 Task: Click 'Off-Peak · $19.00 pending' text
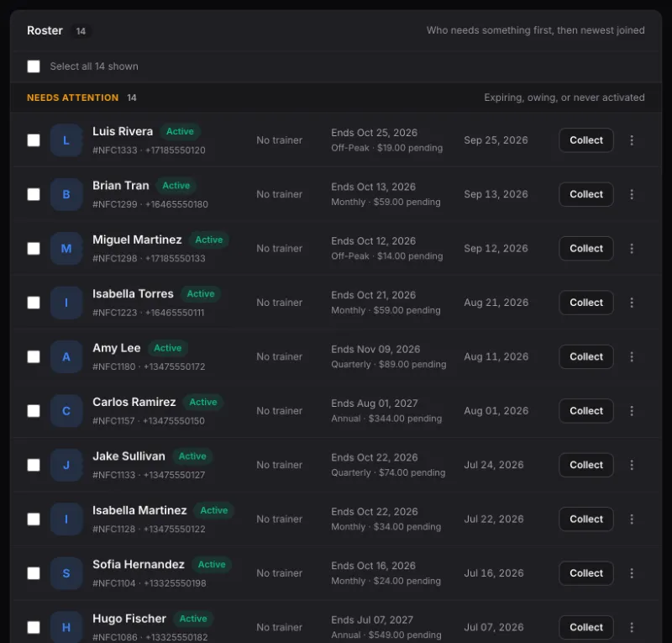(x=386, y=148)
